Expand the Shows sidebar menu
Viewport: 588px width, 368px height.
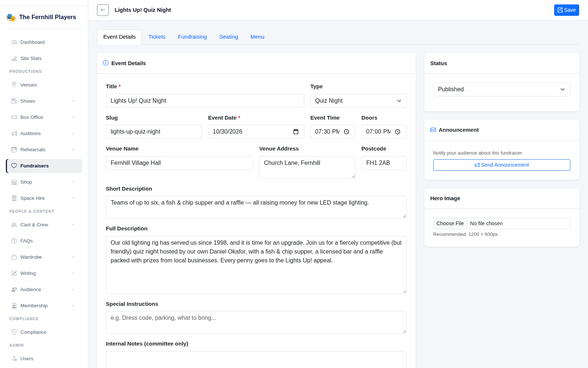tap(44, 101)
